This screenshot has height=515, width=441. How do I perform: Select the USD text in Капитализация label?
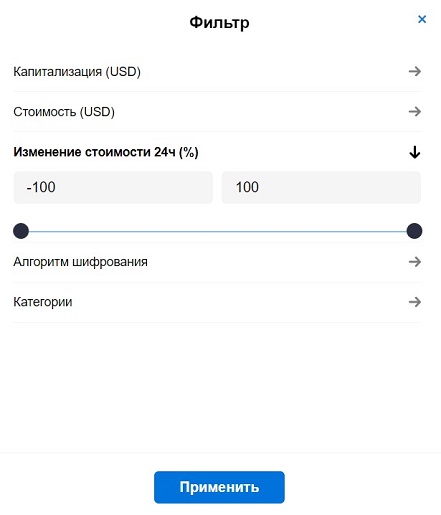click(x=123, y=71)
